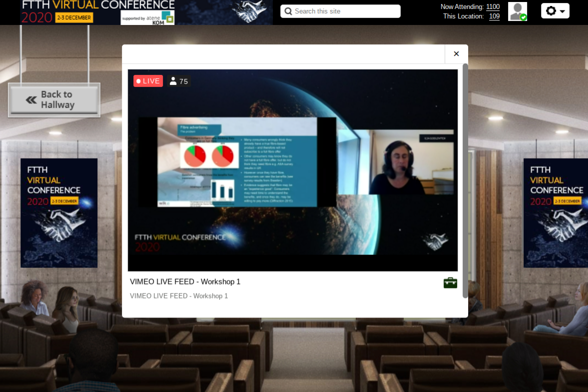Click the live video feed player

(x=292, y=170)
